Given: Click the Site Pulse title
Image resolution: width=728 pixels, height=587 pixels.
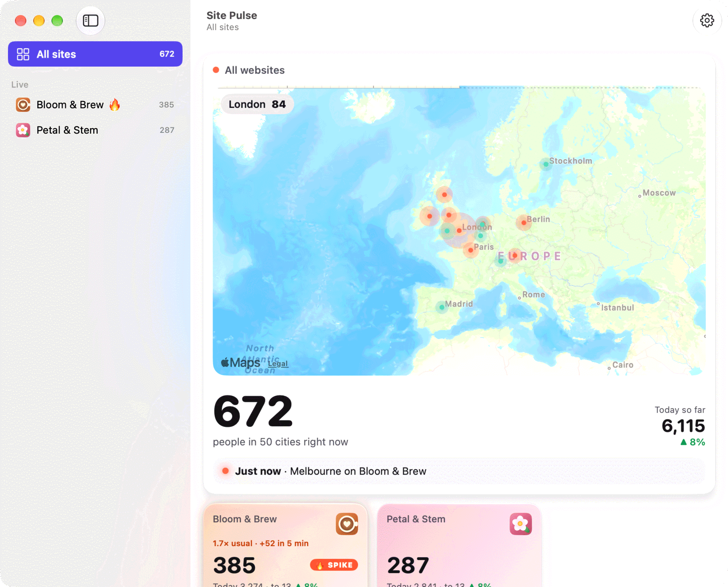Looking at the screenshot, I should (x=232, y=16).
